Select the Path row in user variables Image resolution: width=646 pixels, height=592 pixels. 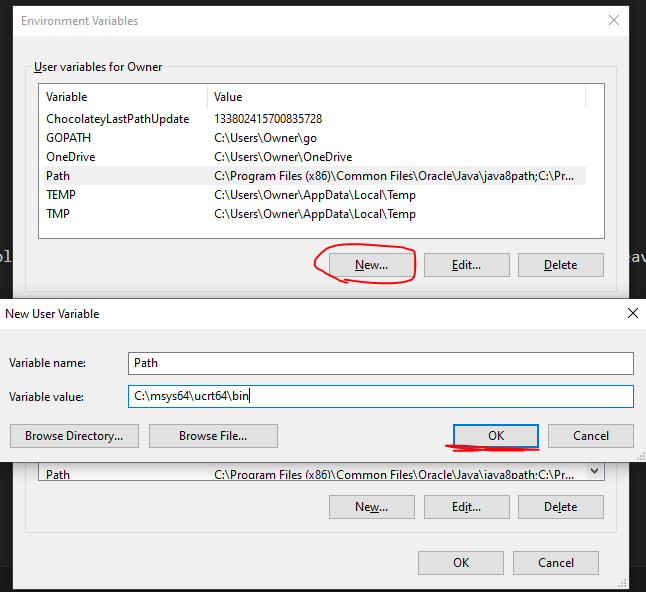[x=58, y=176]
